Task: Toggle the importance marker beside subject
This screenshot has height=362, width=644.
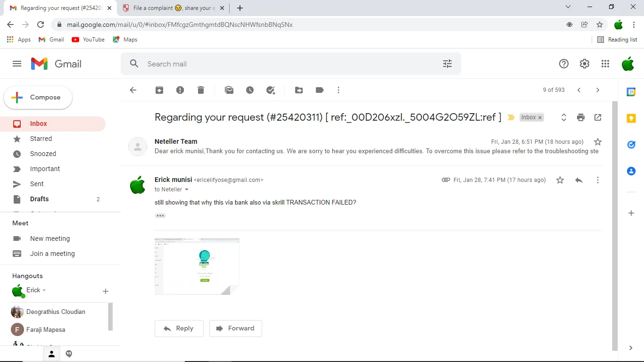Action: pyautogui.click(x=511, y=117)
